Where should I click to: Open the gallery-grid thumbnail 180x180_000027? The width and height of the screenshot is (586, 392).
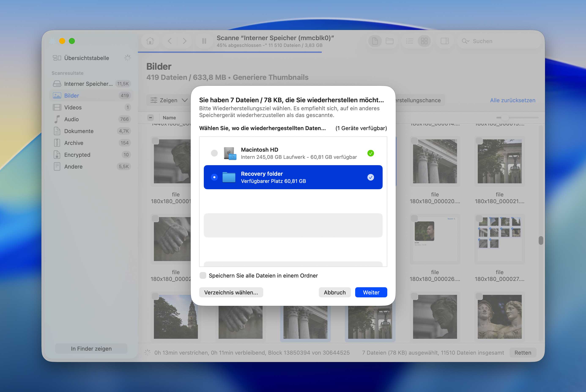click(499, 239)
